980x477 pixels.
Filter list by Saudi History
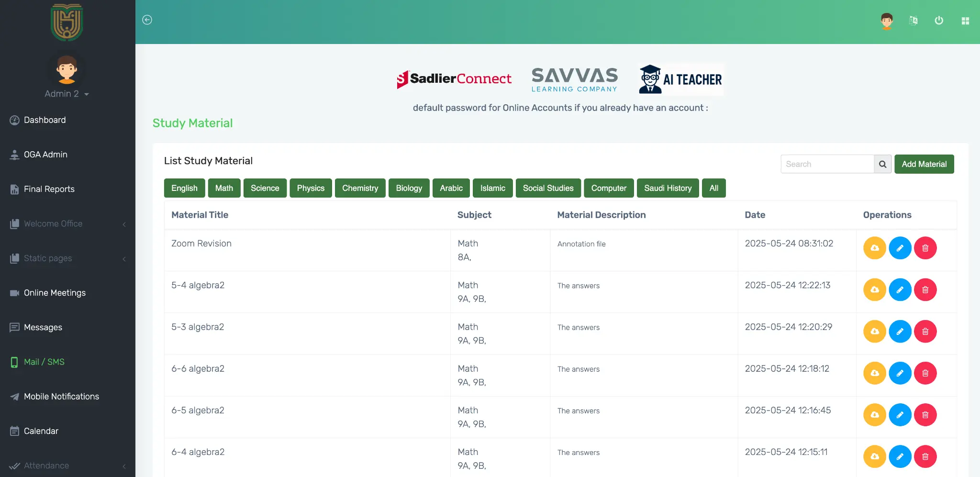[668, 188]
